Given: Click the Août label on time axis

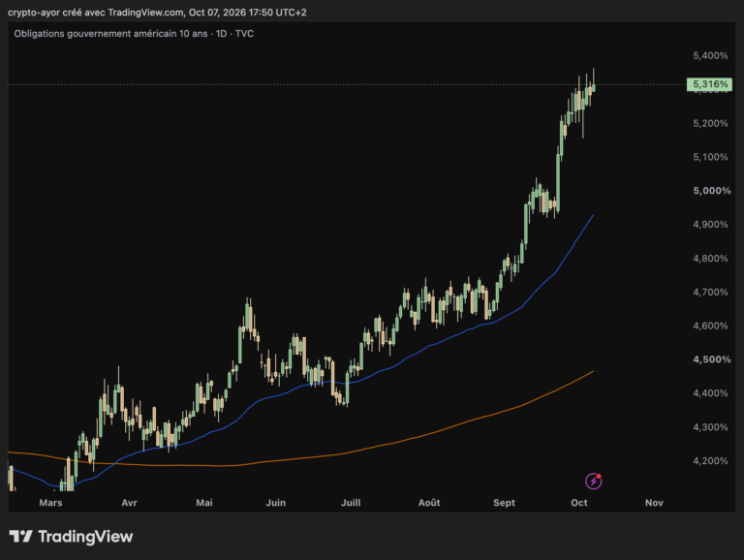Looking at the screenshot, I should (429, 503).
